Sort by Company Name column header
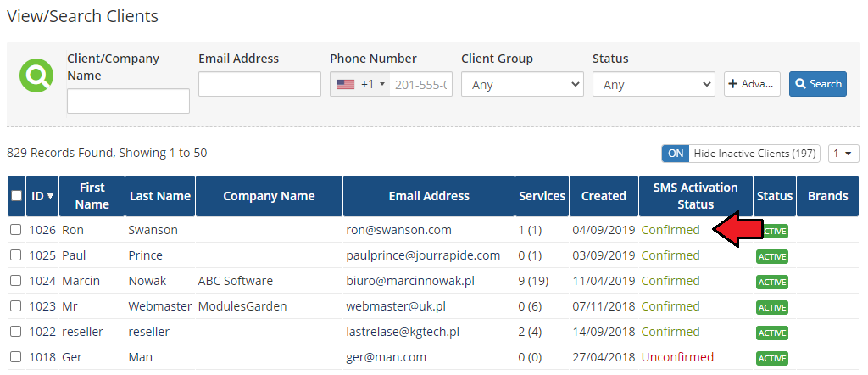868x375 pixels. coord(269,195)
